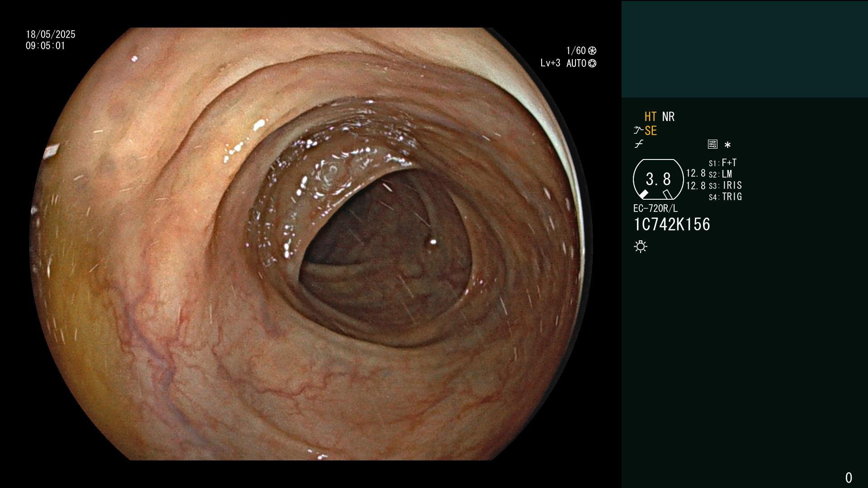This screenshot has width=868, height=488.
Task: Click the lamp light indicator icon
Action: 641,247
